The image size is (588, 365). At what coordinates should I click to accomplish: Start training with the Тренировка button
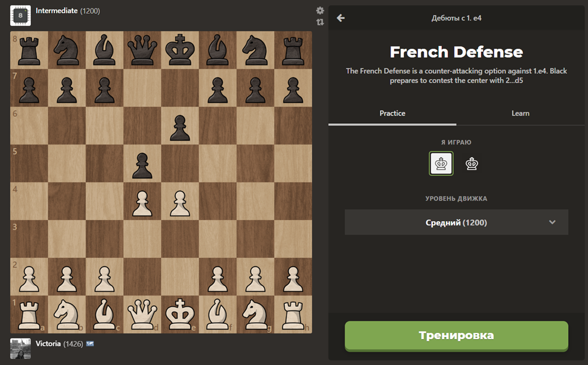[x=456, y=335]
